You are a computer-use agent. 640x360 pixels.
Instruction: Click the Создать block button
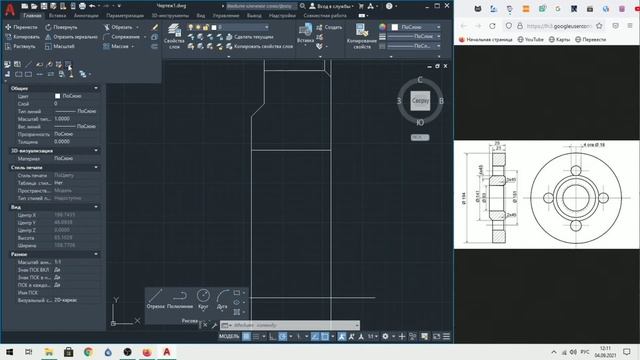click(329, 27)
